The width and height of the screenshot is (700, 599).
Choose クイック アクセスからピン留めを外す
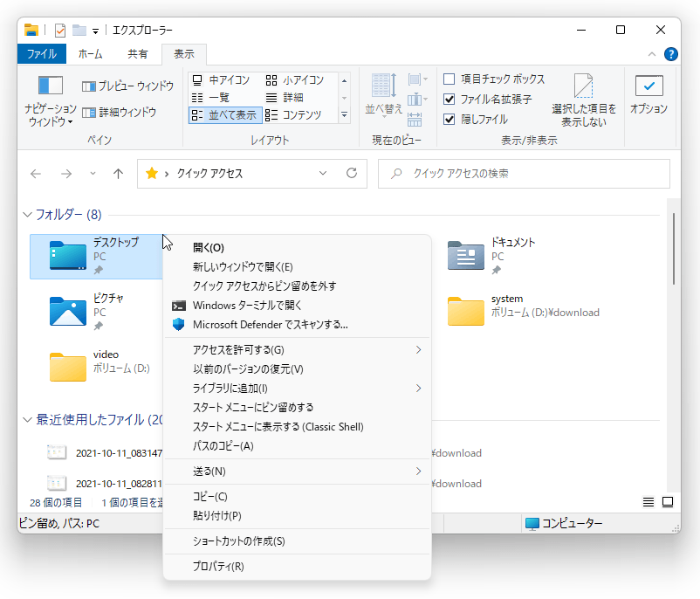coord(297,286)
